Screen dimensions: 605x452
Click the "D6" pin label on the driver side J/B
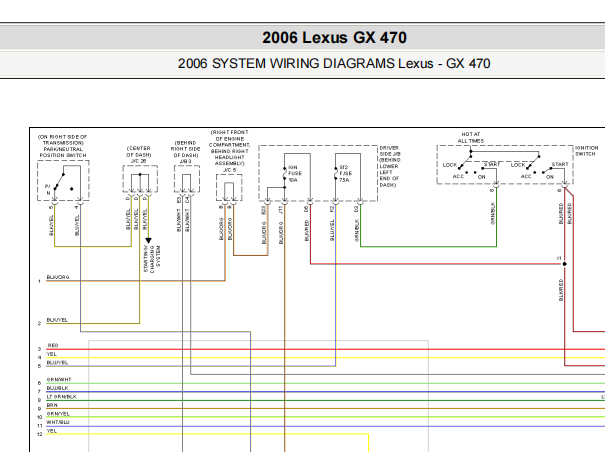(306, 209)
